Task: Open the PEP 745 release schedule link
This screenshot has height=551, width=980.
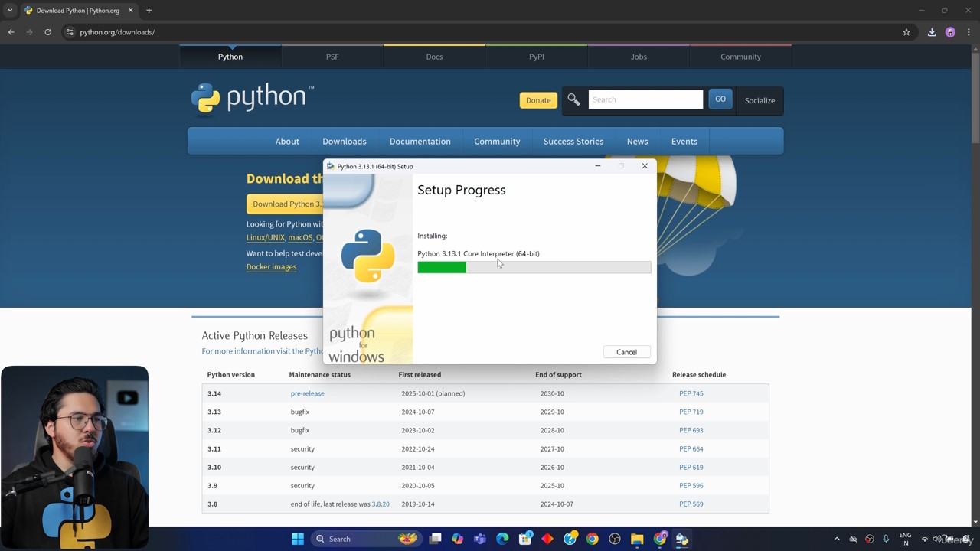Action: (691, 393)
